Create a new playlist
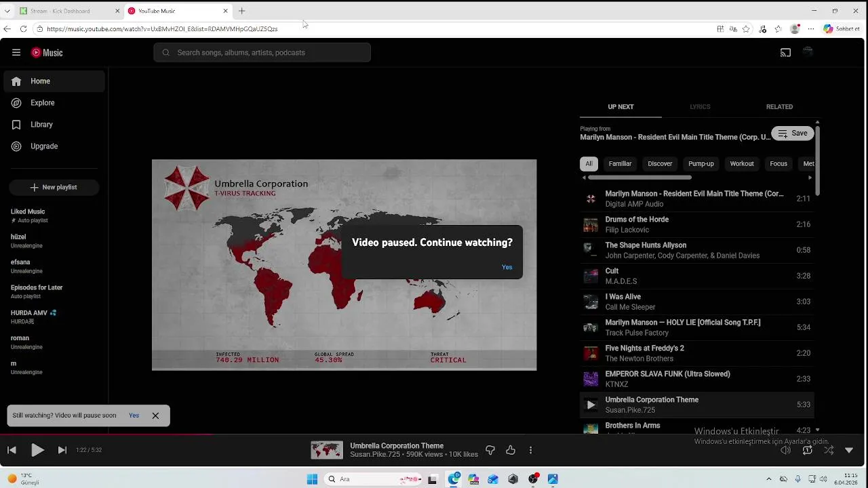Screen dimensions: 868x488 click(x=54, y=187)
